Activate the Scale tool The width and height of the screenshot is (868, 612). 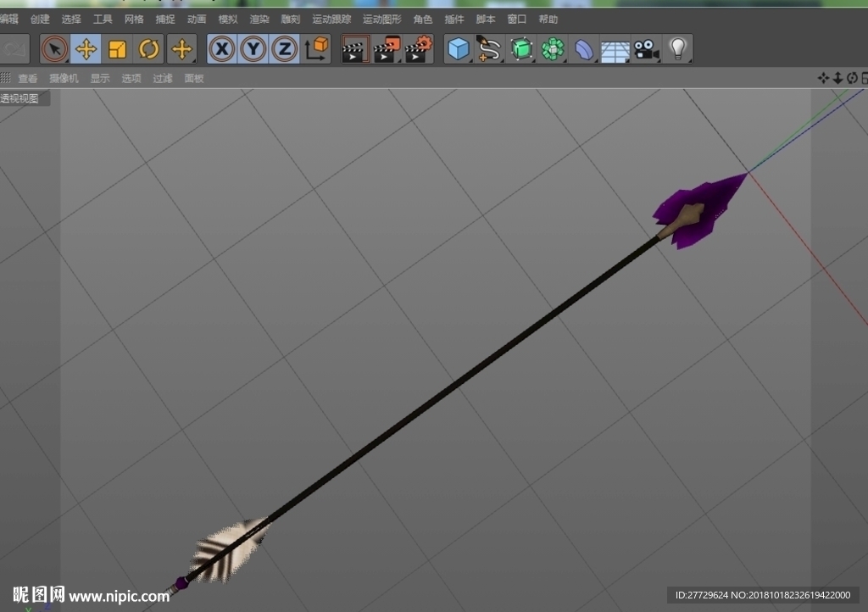tap(117, 49)
